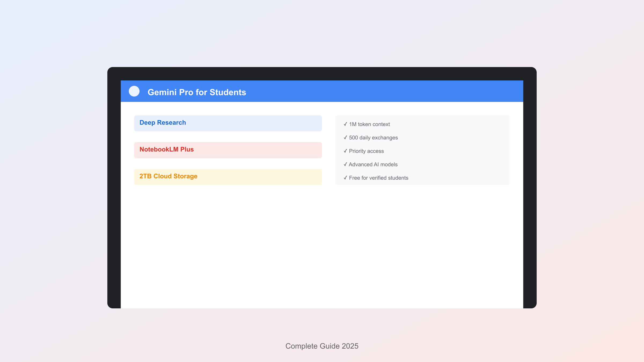Click the checkmark beside Priority access
The width and height of the screenshot is (644, 362).
[x=345, y=151]
